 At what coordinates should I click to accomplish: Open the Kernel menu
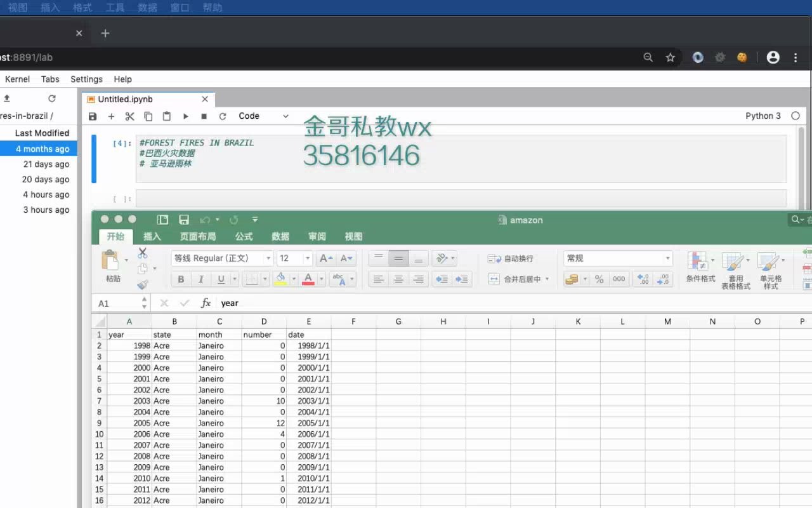point(17,79)
